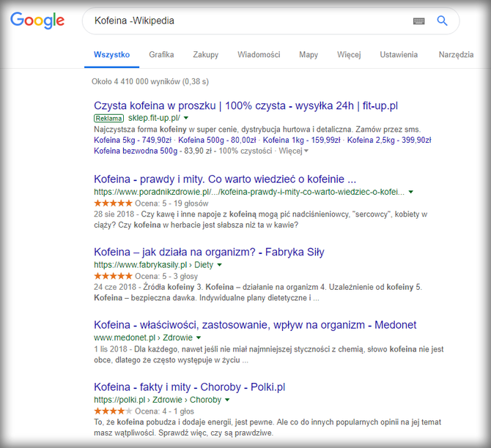Open Kofeina - prawdy i mity result
This screenshot has height=448, width=491.
pyautogui.click(x=225, y=179)
